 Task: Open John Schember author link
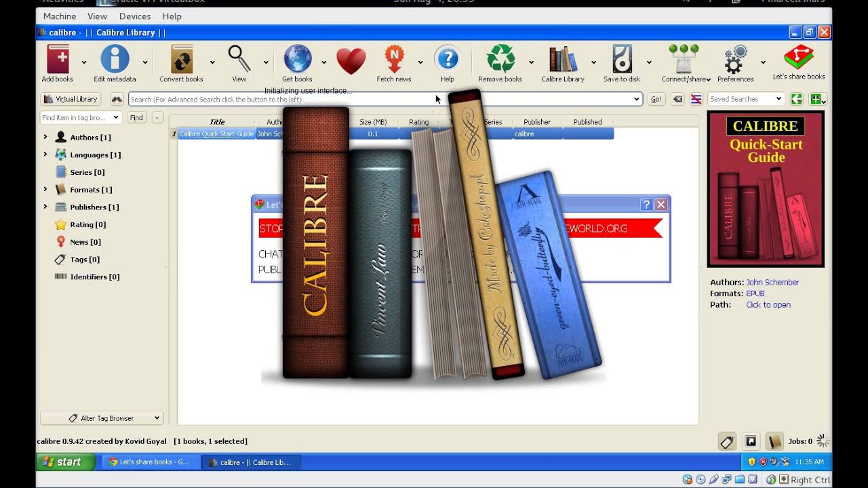tap(772, 282)
